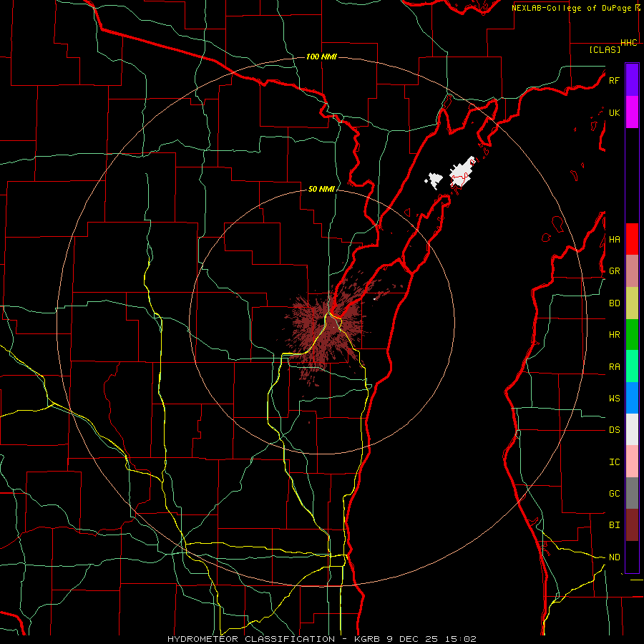
Task: Click the ND legend label
Action: pos(614,557)
